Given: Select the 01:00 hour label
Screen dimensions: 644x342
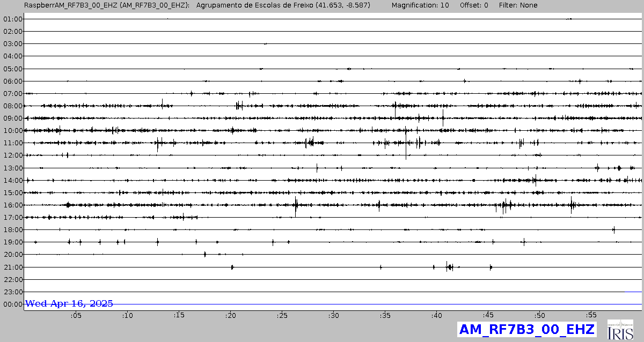Looking at the screenshot, I should pyautogui.click(x=12, y=19).
